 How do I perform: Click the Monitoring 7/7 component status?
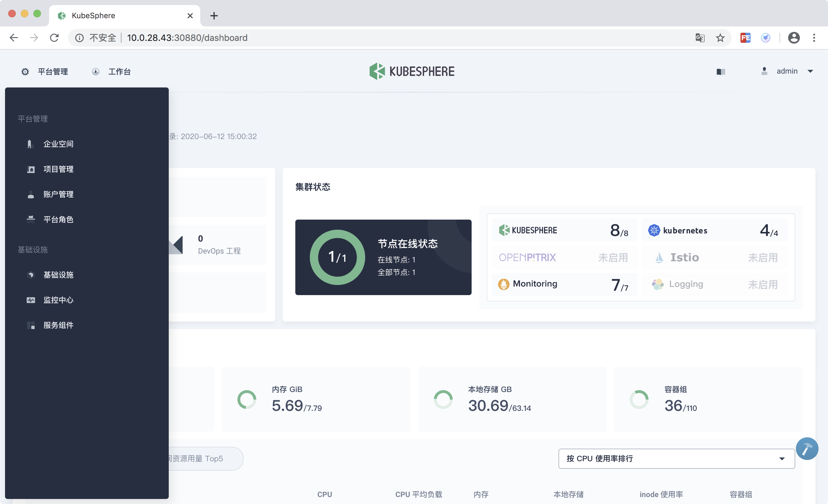[x=564, y=284]
